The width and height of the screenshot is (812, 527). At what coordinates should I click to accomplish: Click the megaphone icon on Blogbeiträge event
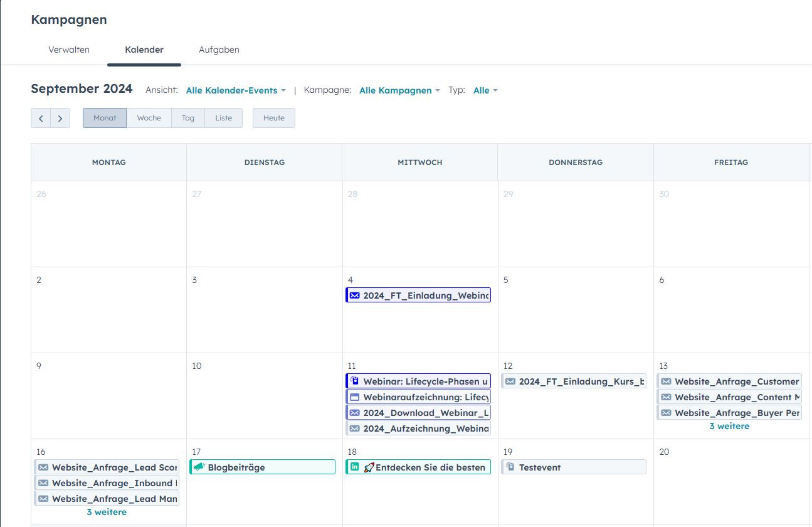click(x=199, y=467)
